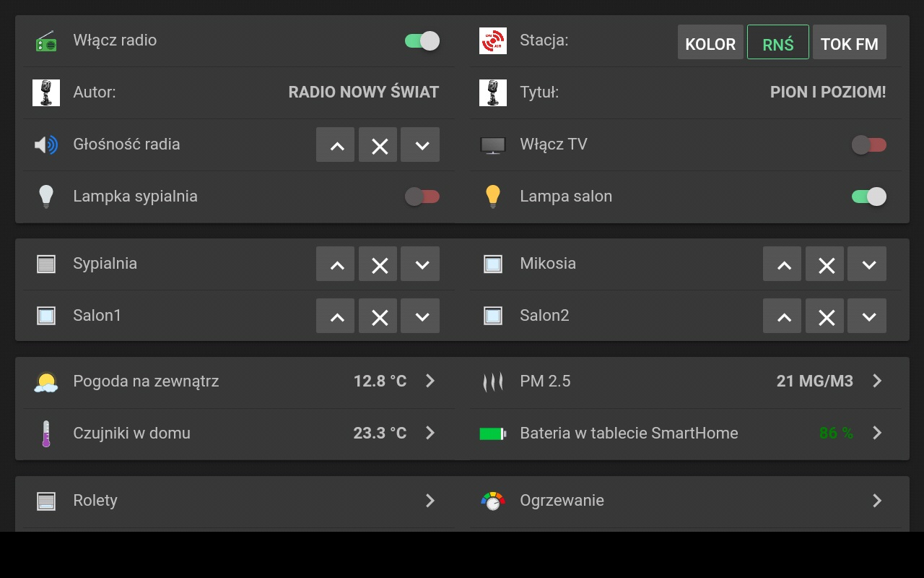Viewport: 924px width, 578px height.
Task: Turn off the Włącz radio switch
Action: point(422,40)
